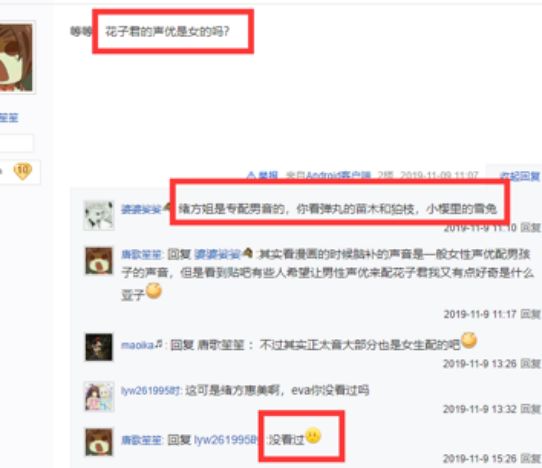Click 回复 next to the 11:17 timestamp

pyautogui.click(x=531, y=314)
